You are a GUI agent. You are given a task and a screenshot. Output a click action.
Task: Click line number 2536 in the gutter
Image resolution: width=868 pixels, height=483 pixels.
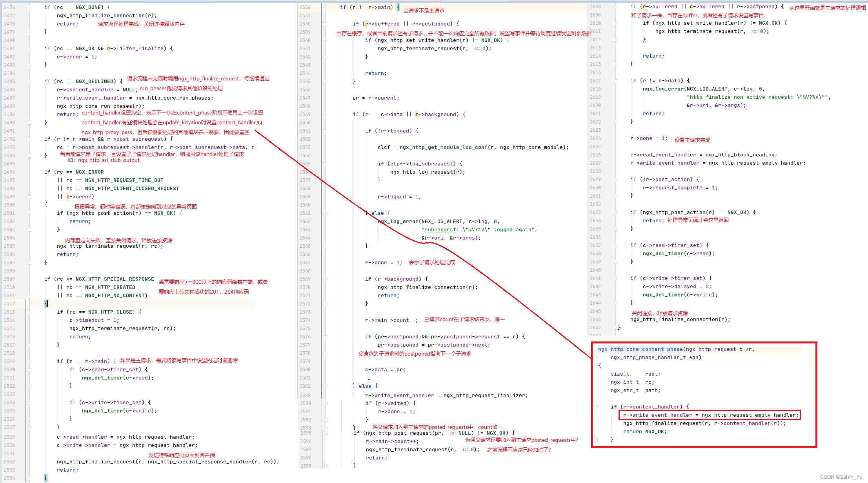[305, 7]
